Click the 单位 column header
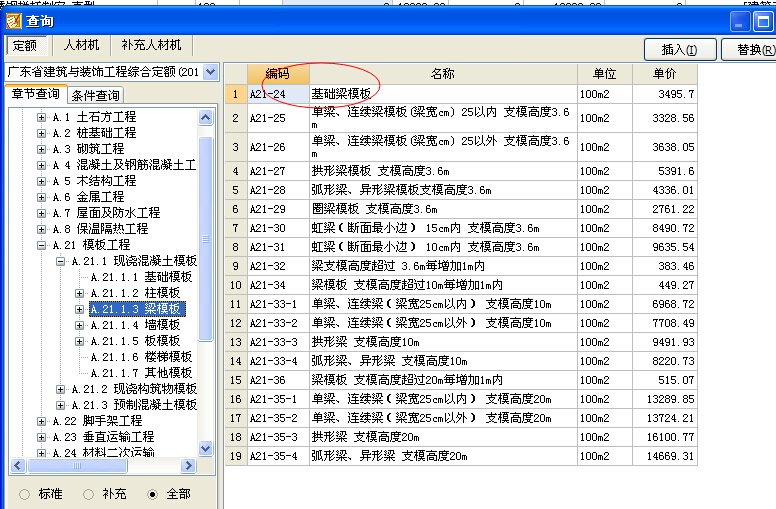The width and height of the screenshot is (776, 509). coord(605,74)
